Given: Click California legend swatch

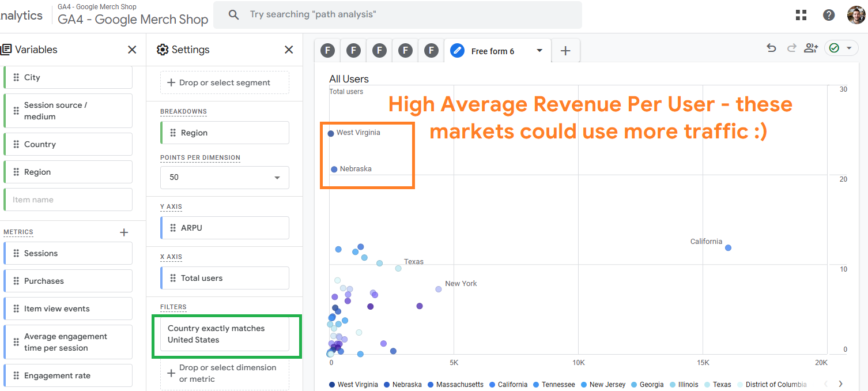Looking at the screenshot, I should (x=492, y=385).
